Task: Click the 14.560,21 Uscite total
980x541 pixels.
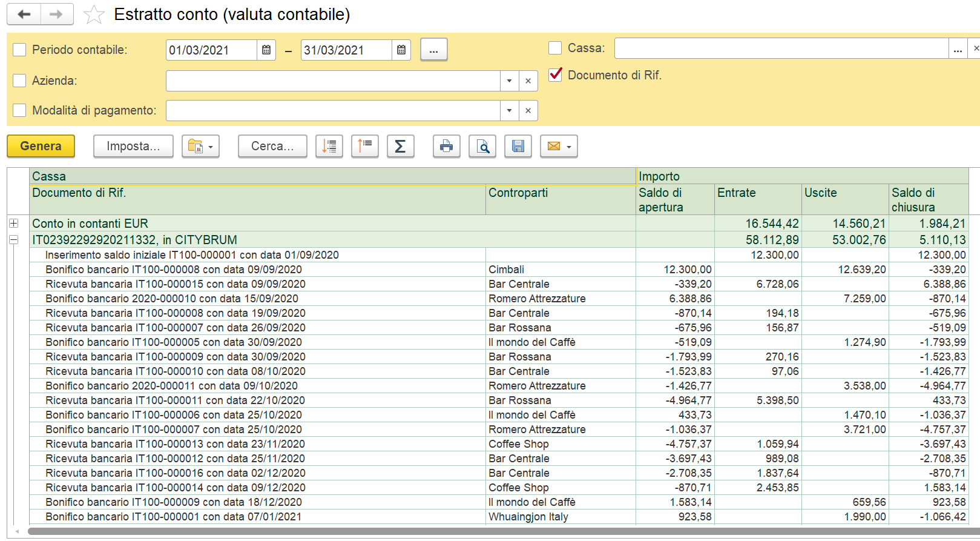Action: pos(845,223)
